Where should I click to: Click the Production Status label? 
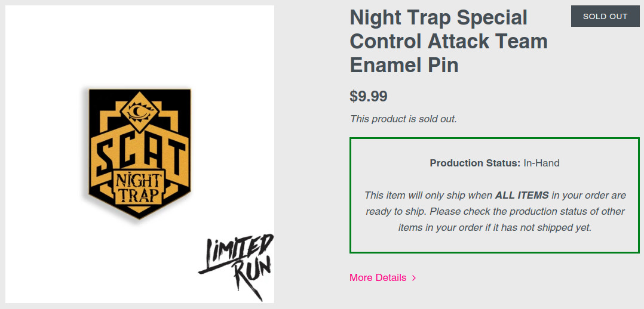(x=475, y=163)
